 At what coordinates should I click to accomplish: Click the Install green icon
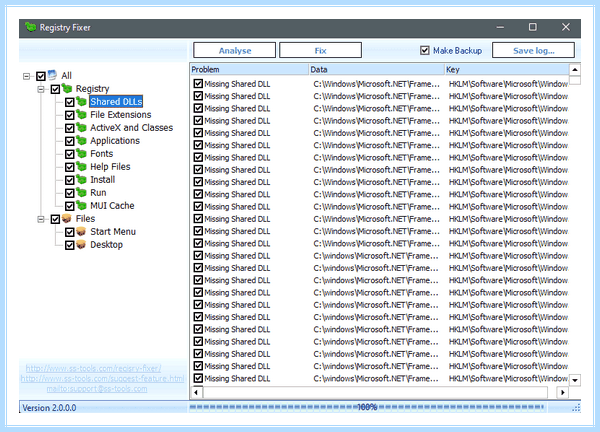click(81, 179)
